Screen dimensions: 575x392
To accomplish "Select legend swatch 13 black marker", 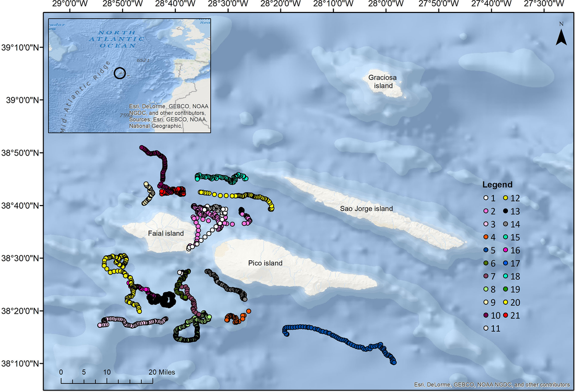I will [x=505, y=211].
